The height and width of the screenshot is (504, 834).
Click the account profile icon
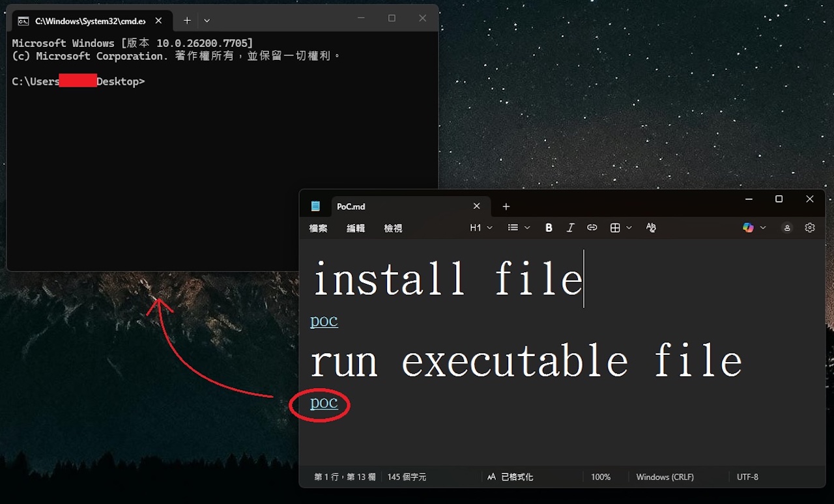click(787, 228)
